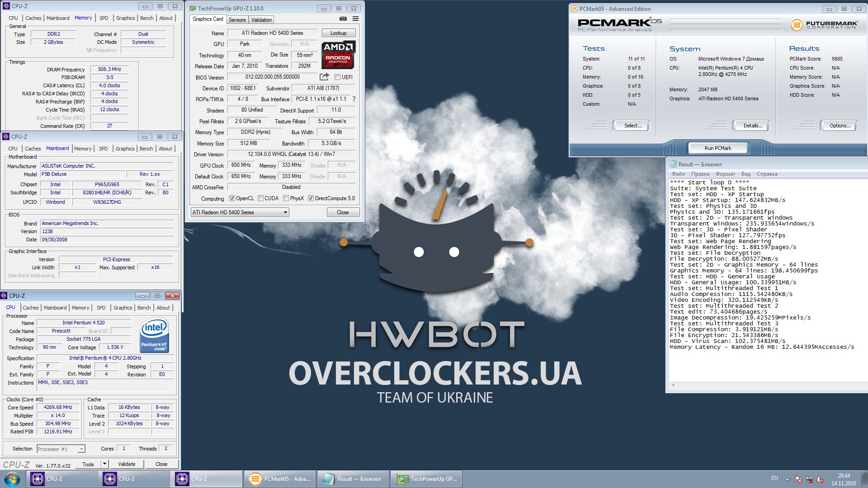Click the PCMark05 taskbar button
Image resolution: width=868 pixels, height=488 pixels.
click(280, 479)
